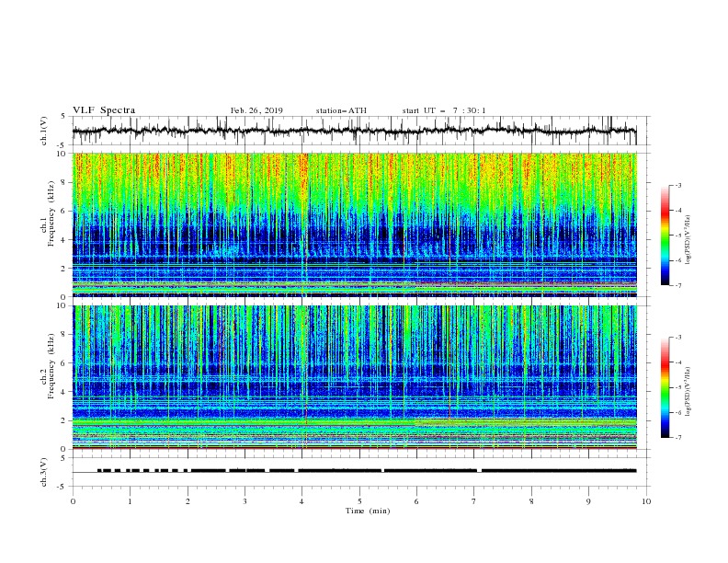
Task: Click inside the ch.1 spectrogram panel
Action: coord(355,224)
